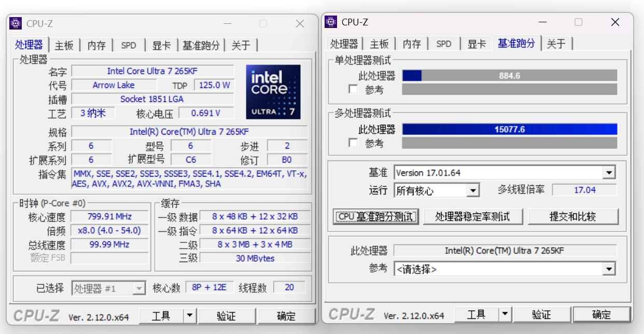Click the 倍频 value x8.0 (4.0 - 54.0)

pos(109,230)
